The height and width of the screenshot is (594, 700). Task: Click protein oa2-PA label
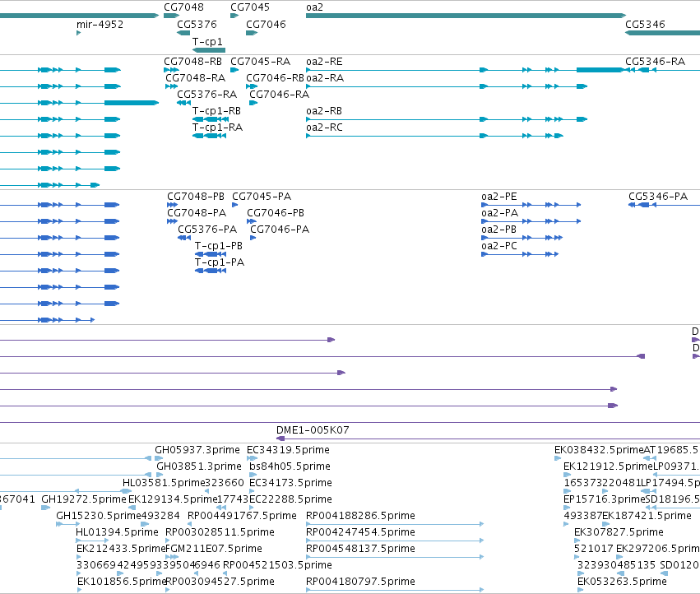pyautogui.click(x=500, y=212)
